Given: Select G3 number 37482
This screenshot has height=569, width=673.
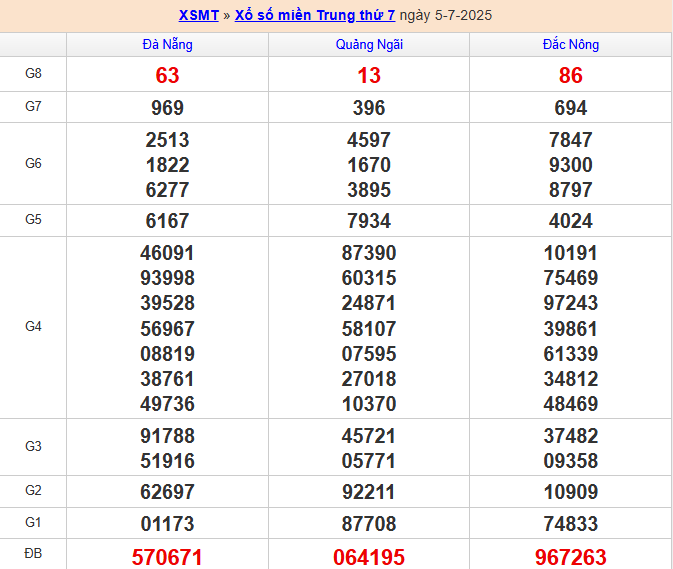Looking at the screenshot, I should point(571,436).
